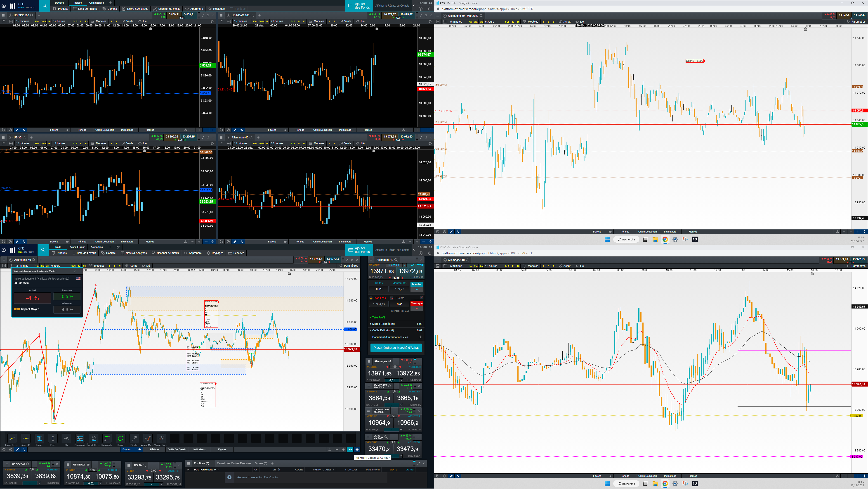Choose the Cours price line tool

pos(39,438)
